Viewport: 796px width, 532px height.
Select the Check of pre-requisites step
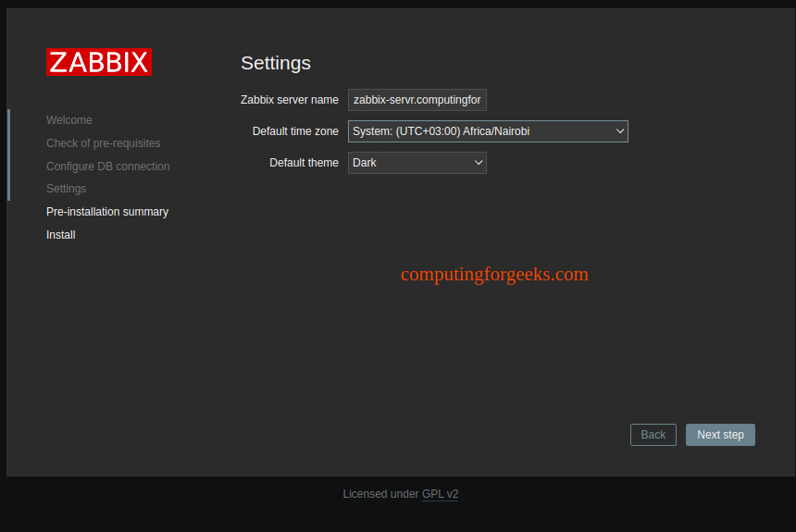pos(104,143)
